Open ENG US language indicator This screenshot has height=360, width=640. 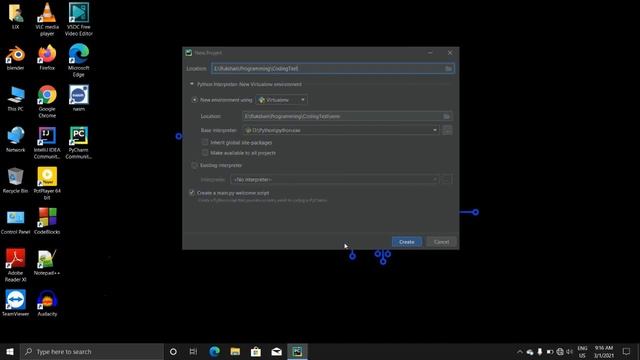coord(582,351)
